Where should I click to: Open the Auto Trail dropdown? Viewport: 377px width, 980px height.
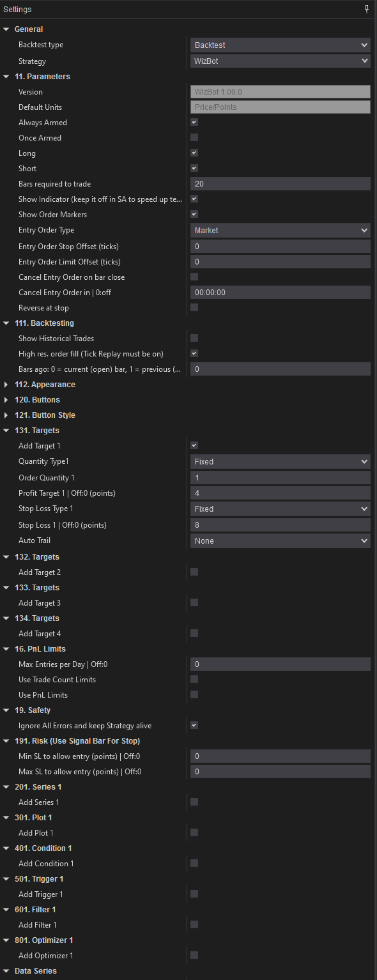[281, 540]
